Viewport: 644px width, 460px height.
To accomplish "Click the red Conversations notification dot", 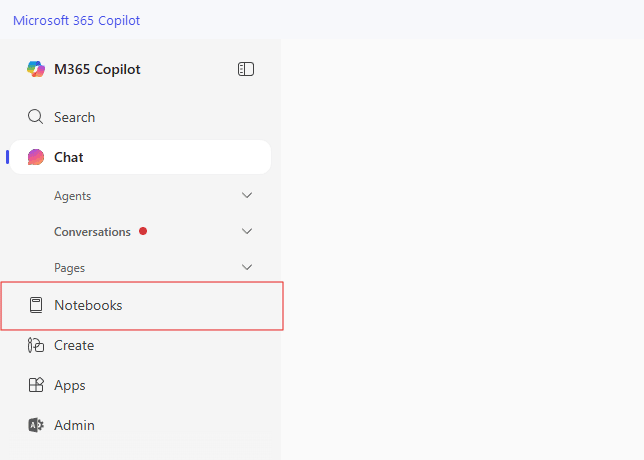I will tap(143, 231).
